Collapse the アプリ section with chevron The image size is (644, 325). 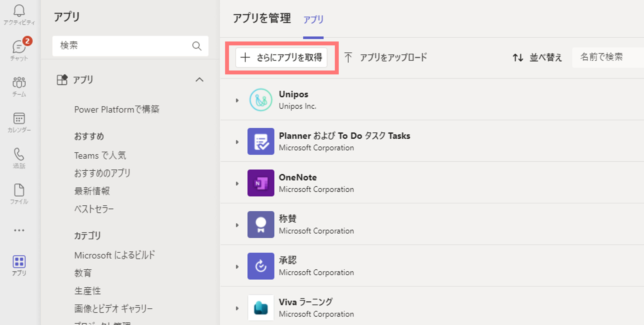[199, 80]
